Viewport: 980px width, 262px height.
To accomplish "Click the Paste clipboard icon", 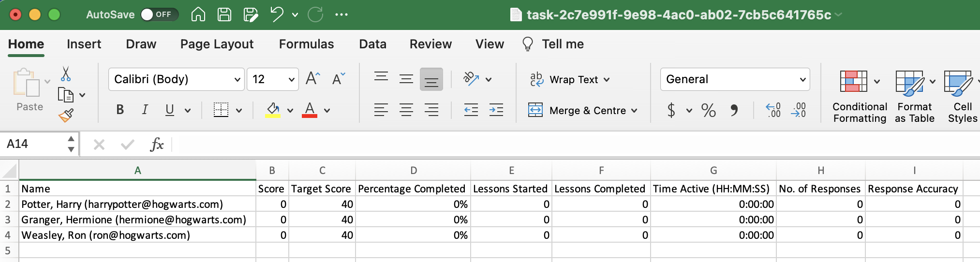I will 27,83.
